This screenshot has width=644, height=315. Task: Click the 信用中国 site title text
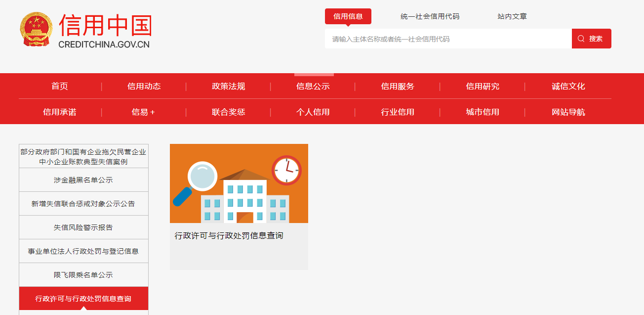105,25
